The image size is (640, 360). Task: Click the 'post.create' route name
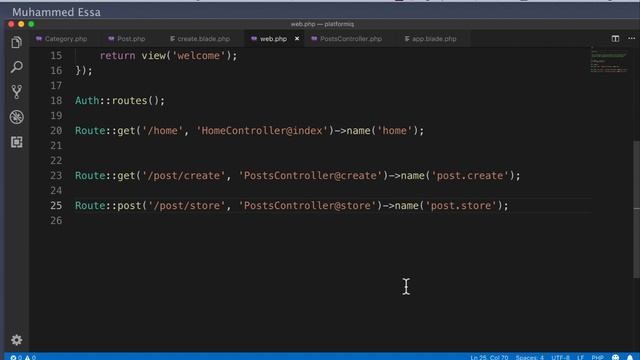[x=470, y=176]
